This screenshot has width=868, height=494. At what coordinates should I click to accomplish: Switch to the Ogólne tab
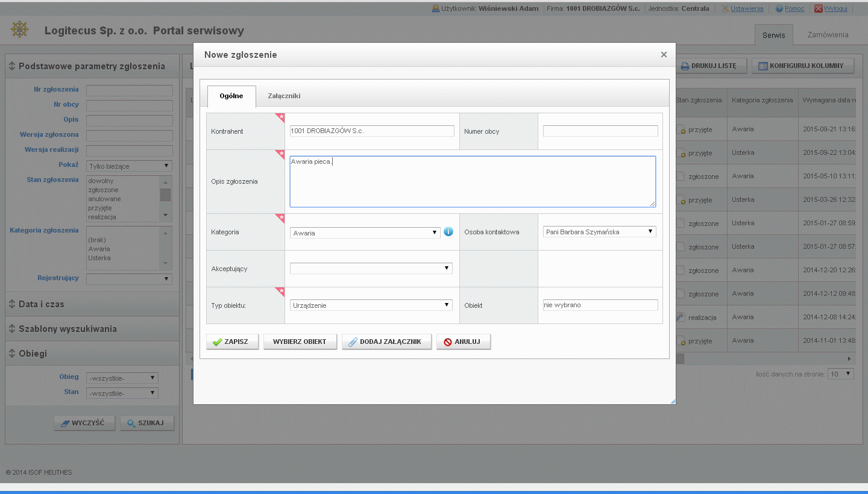pyautogui.click(x=231, y=96)
